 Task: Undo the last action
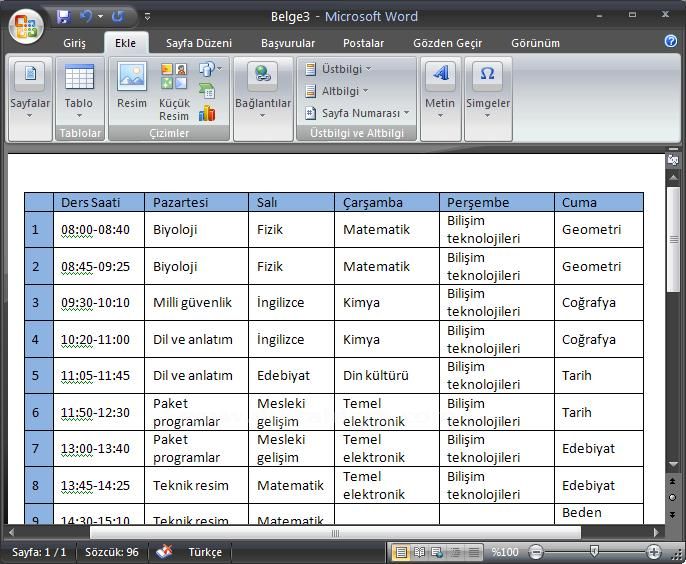pos(86,17)
